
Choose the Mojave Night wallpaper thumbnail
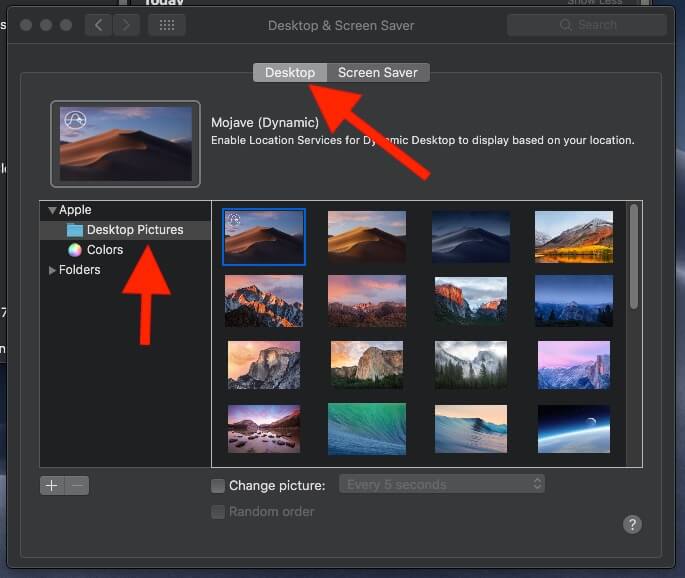(471, 237)
